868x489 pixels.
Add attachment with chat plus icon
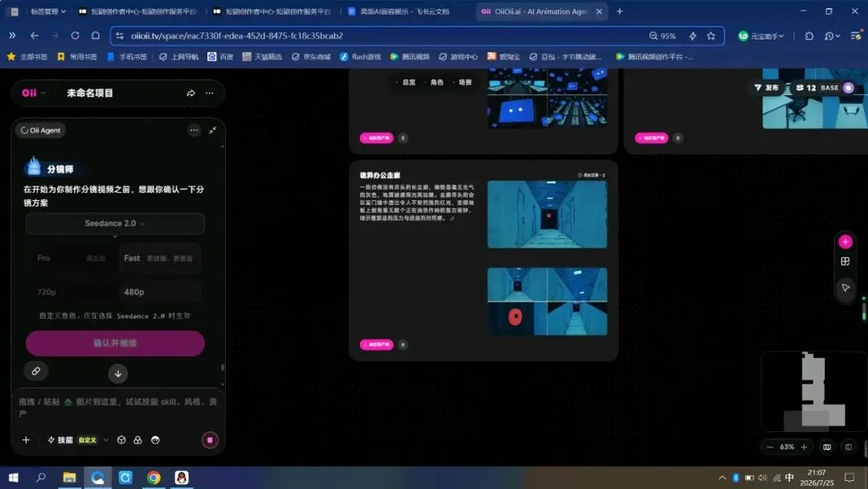click(26, 440)
